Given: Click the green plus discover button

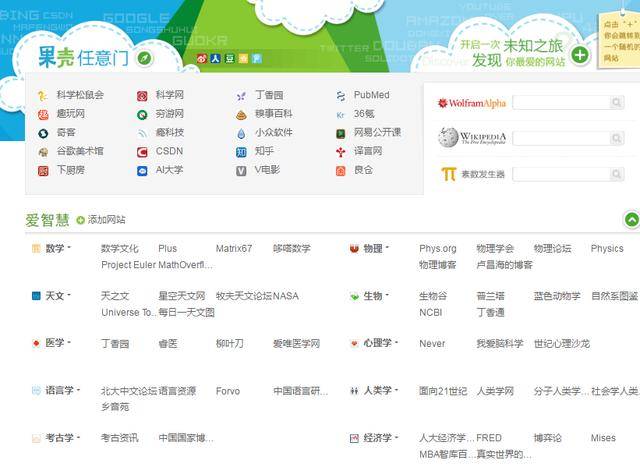Looking at the screenshot, I should point(580,55).
